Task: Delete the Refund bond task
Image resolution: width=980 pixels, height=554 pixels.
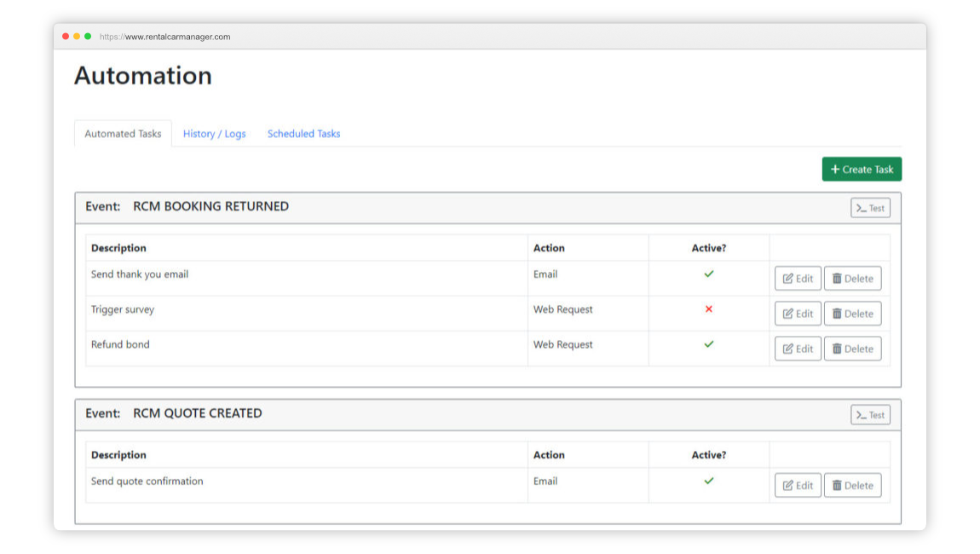Action: 852,349
